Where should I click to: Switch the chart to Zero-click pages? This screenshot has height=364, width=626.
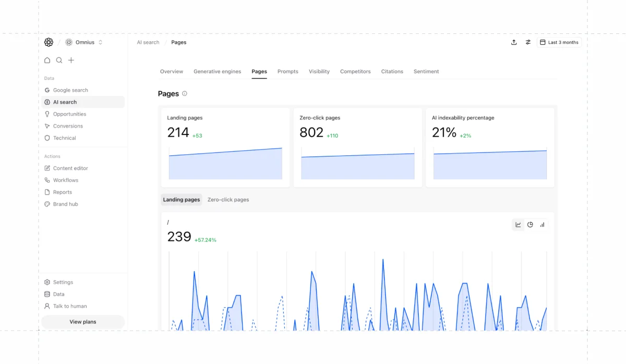click(228, 199)
